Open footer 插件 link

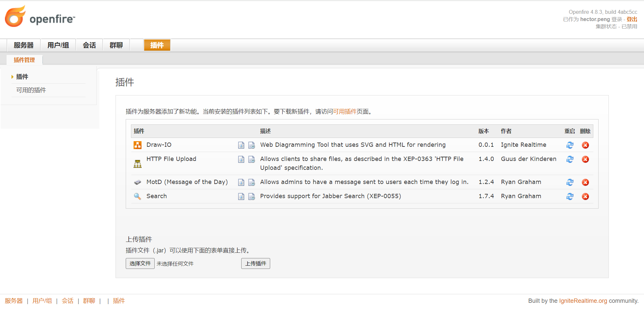click(119, 301)
